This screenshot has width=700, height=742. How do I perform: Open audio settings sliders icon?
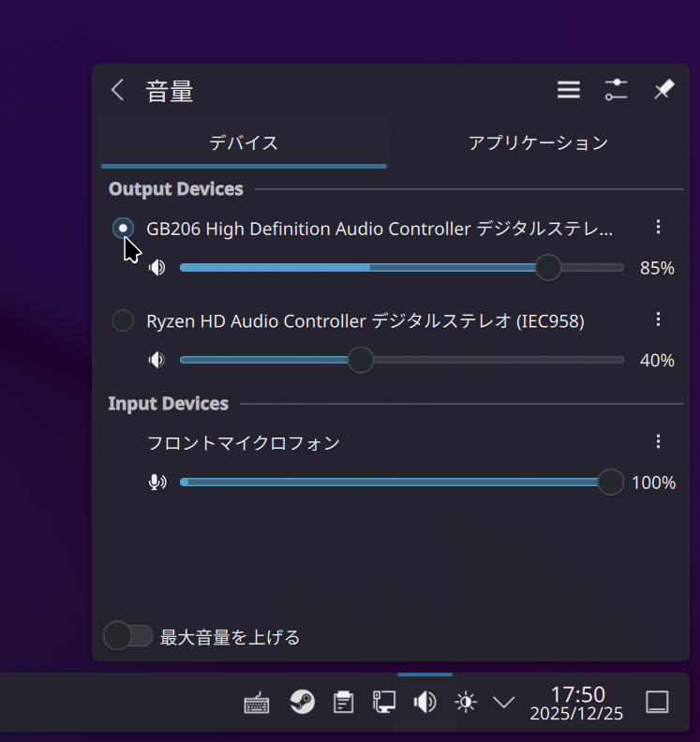[x=616, y=90]
